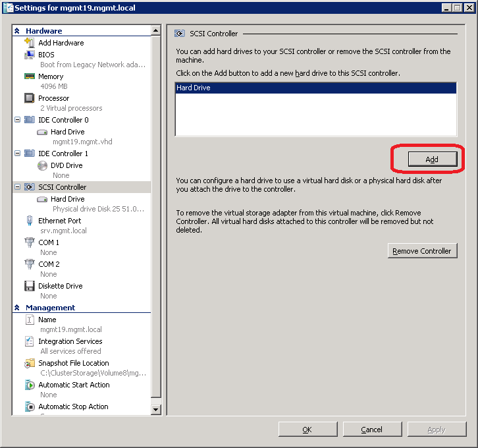
Task: Click the settings tree scroll down arrow
Action: [x=156, y=410]
